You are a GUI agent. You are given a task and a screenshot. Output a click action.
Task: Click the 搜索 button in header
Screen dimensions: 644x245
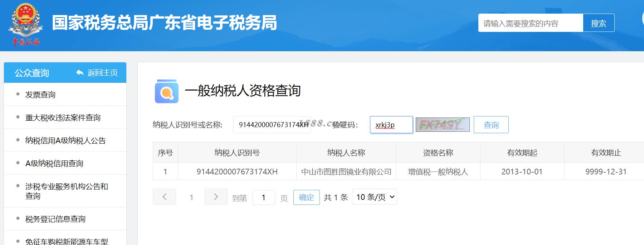(599, 23)
